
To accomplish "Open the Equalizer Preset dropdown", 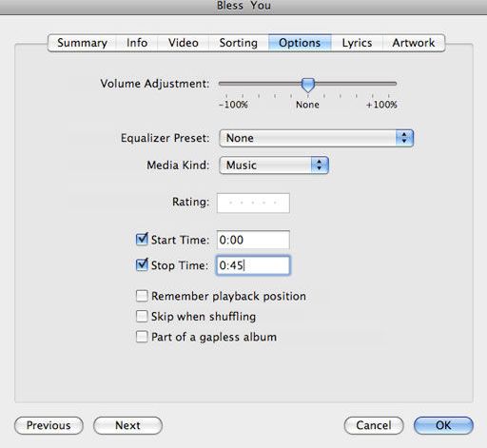I will tap(316, 138).
